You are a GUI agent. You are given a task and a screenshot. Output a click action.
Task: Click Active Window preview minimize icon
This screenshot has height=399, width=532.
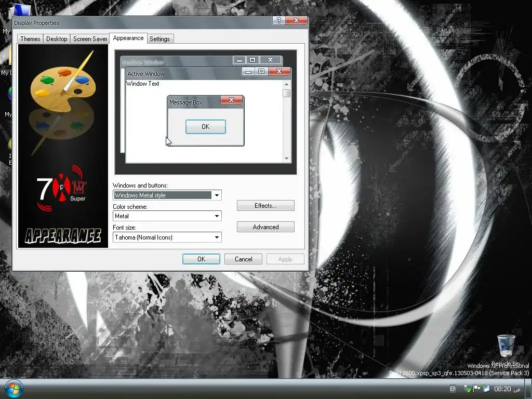[249, 71]
